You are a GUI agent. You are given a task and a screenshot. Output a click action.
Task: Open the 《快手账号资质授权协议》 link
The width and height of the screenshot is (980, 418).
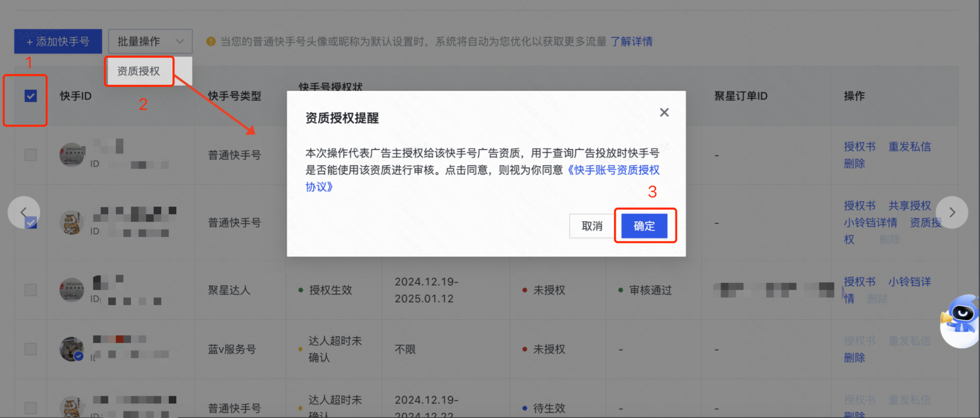point(482,178)
